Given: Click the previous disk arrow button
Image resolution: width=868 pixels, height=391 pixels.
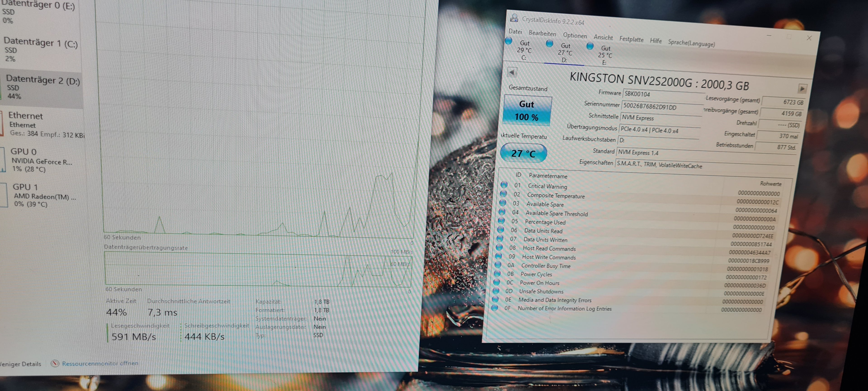Looking at the screenshot, I should (512, 72).
